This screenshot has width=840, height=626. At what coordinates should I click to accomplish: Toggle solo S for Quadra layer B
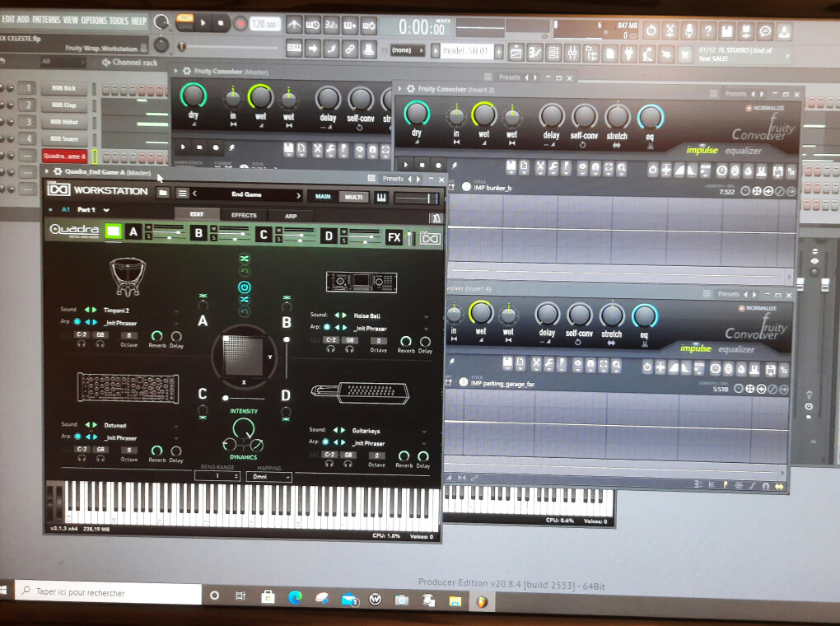(214, 237)
